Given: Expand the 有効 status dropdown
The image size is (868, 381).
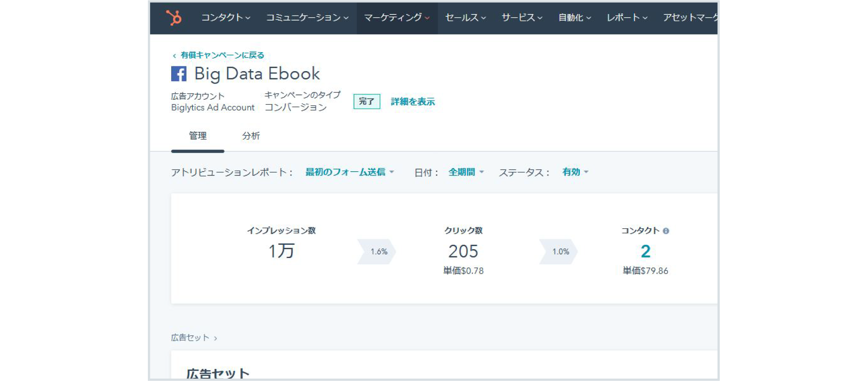Looking at the screenshot, I should 575,172.
